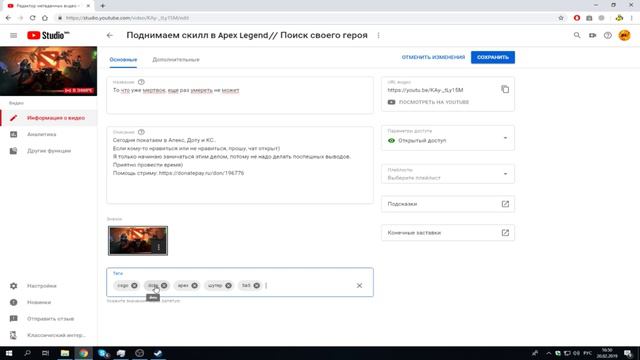Image resolution: width=640 pixels, height=360 pixels.
Task: Switch to the Основные tab
Action: click(x=123, y=60)
